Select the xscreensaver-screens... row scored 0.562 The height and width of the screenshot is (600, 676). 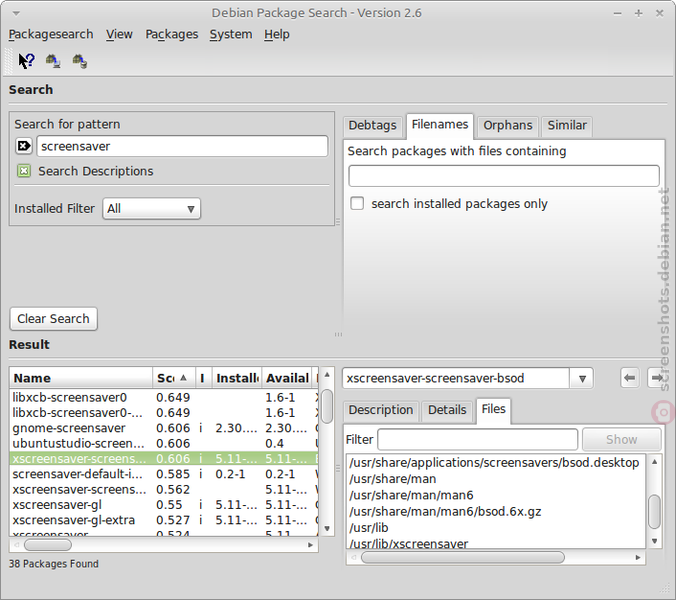point(163,490)
